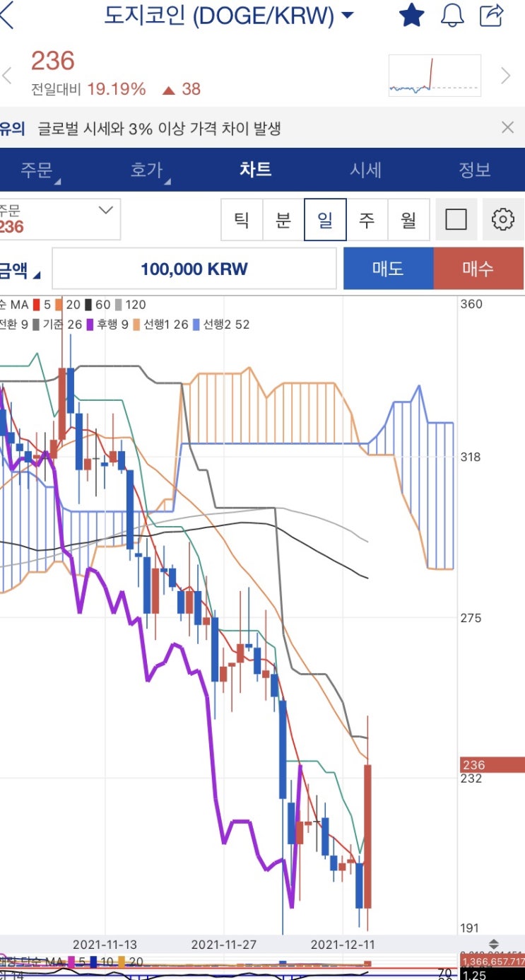
Task: Tap the latest red candlestick on chart
Action: coord(367,836)
